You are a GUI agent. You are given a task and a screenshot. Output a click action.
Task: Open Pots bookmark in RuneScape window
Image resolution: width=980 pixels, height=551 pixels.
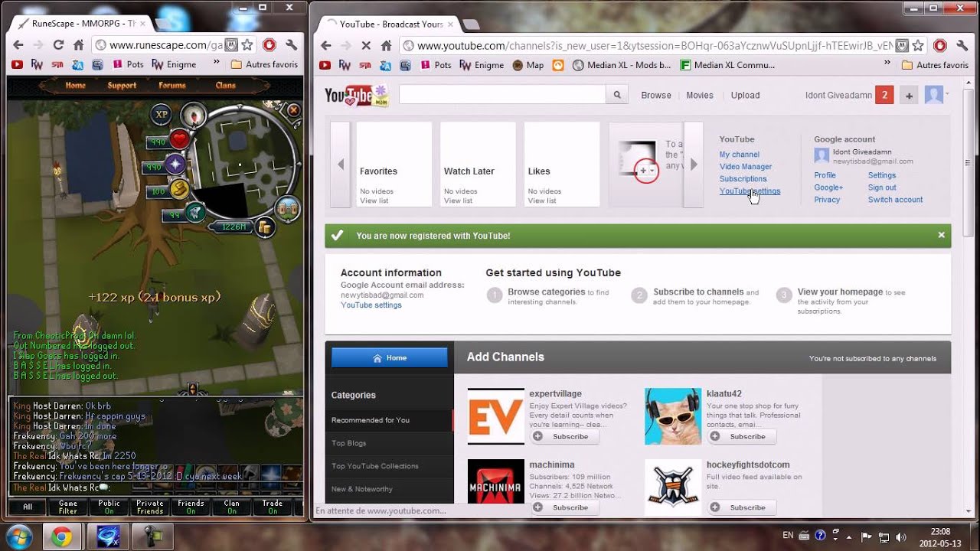(x=128, y=64)
